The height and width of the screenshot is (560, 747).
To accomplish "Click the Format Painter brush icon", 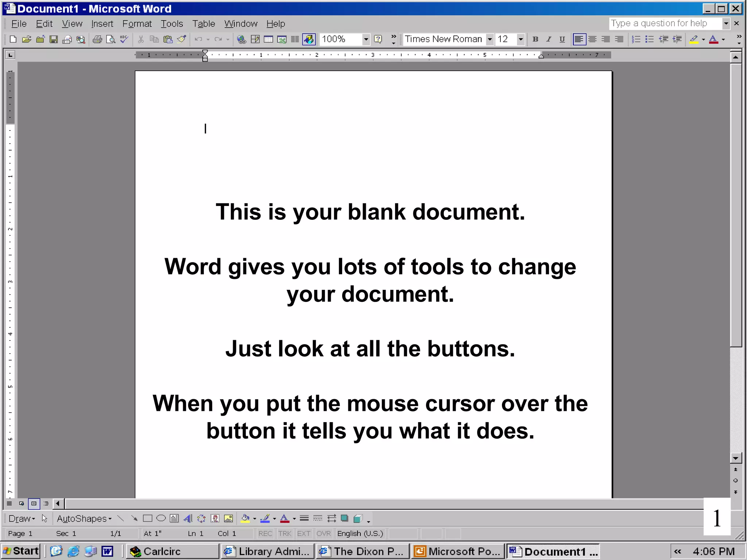I will (x=182, y=39).
